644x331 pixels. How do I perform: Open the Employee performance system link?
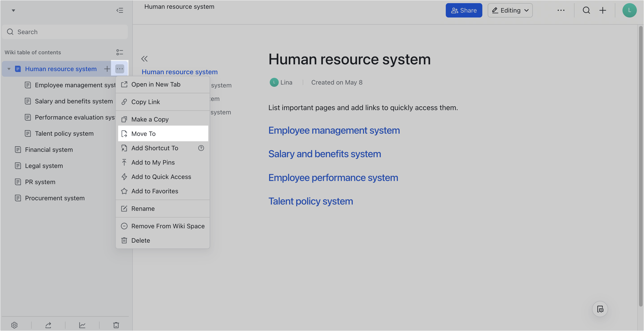coord(333,178)
